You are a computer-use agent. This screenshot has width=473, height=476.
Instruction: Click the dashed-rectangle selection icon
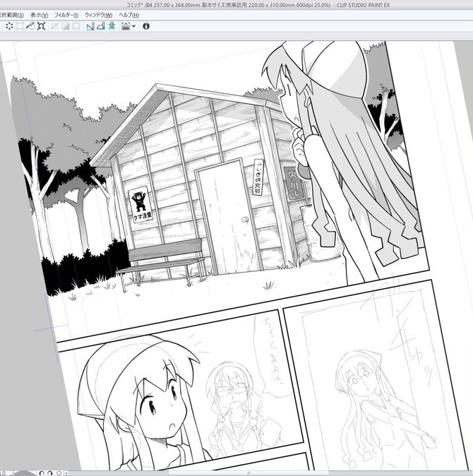[20, 26]
